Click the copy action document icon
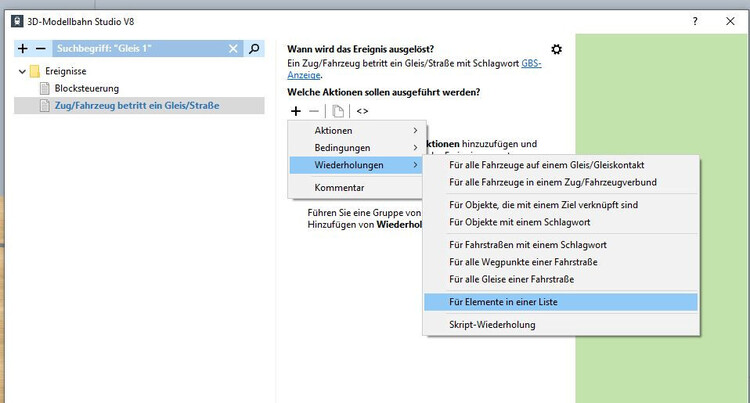The image size is (750, 403). coord(338,110)
